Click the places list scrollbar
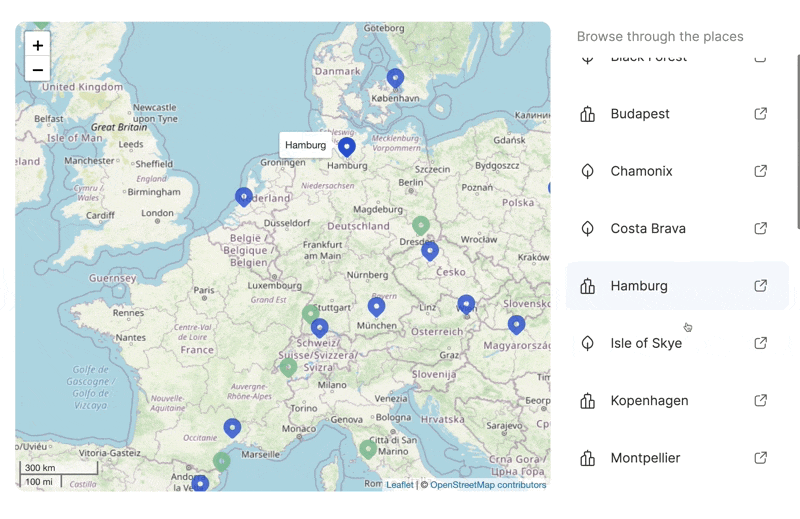Viewport: 800px width, 519px height. (797, 142)
